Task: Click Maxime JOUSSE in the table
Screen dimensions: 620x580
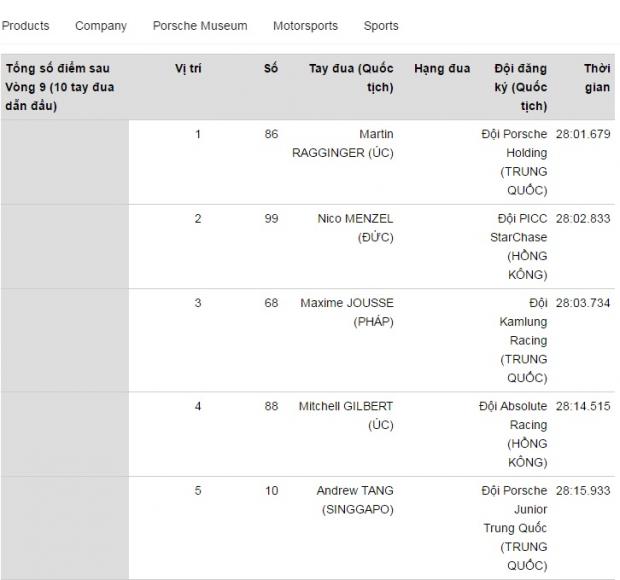Action: click(x=347, y=312)
